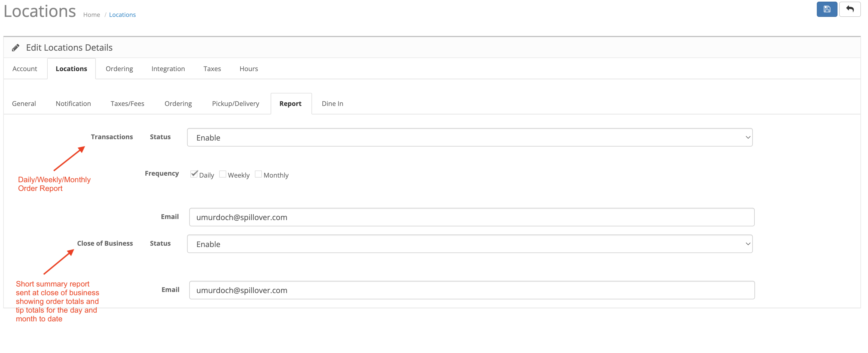Open the Pickup/Delivery sub-tab

[x=236, y=104]
